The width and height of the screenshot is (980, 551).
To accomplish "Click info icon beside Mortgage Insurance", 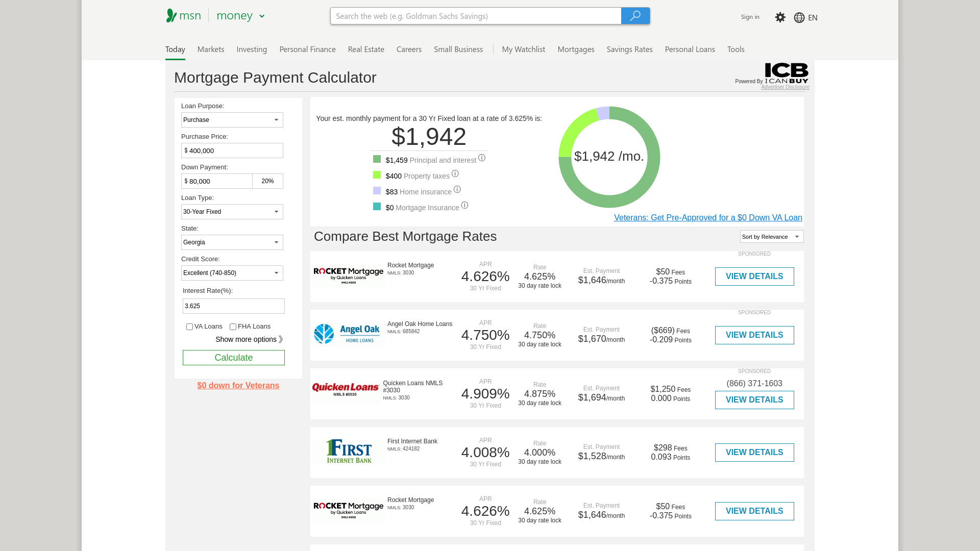I will [464, 206].
